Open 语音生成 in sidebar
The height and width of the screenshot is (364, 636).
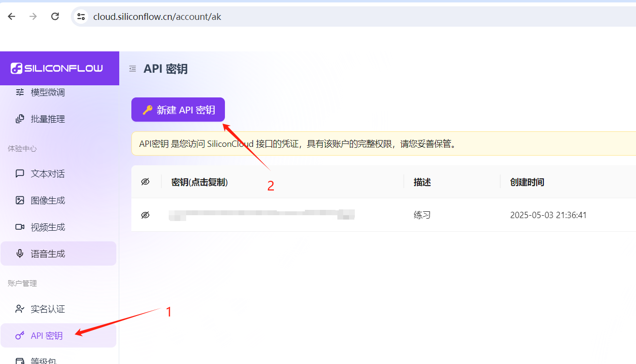point(58,253)
